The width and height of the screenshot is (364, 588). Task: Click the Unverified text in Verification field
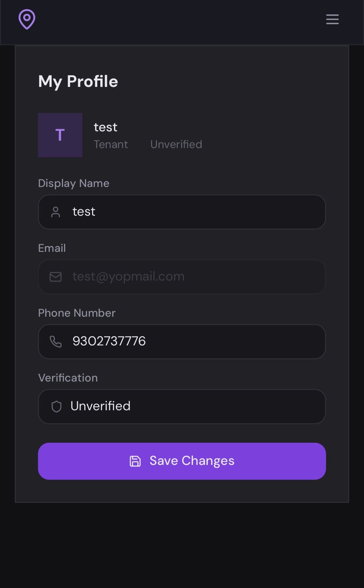coord(100,406)
